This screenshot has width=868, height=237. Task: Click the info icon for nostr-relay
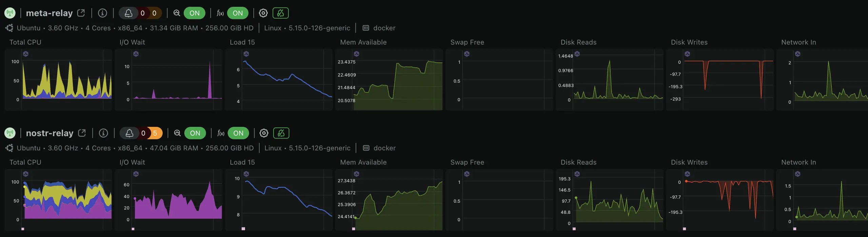tap(103, 133)
